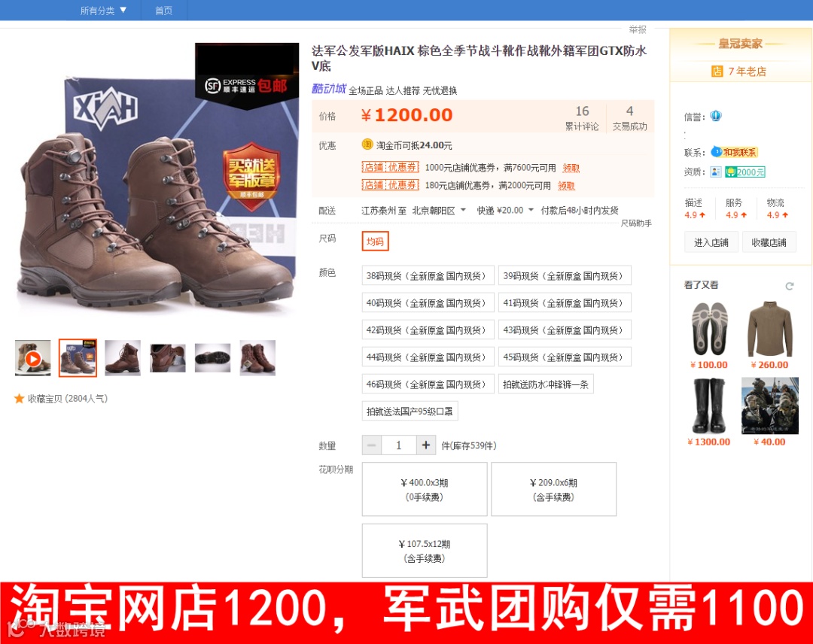Select the boot close-up detail thumbnail
The width and height of the screenshot is (813, 644).
pos(167,358)
